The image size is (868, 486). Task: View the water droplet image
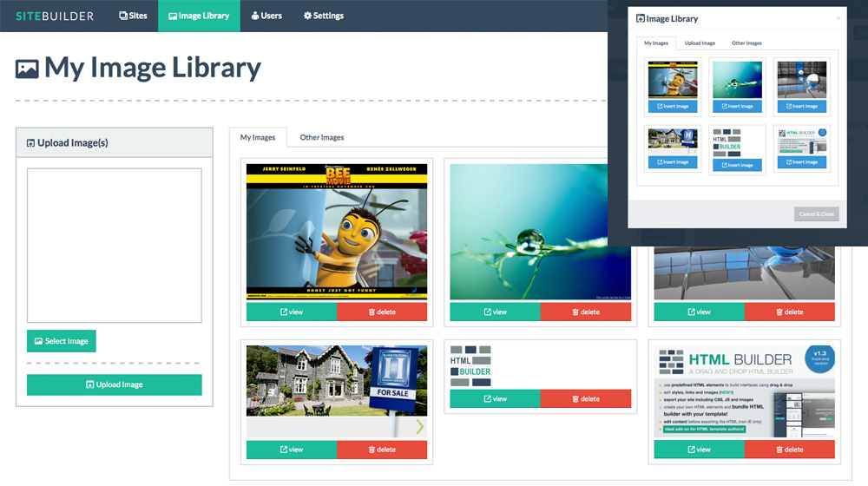coord(495,312)
